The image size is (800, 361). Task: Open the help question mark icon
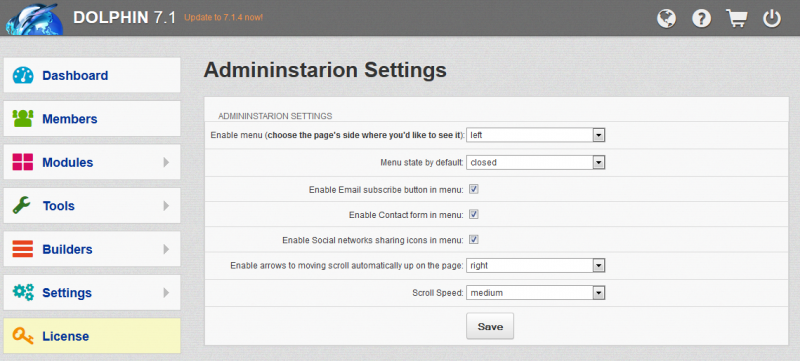click(x=702, y=19)
